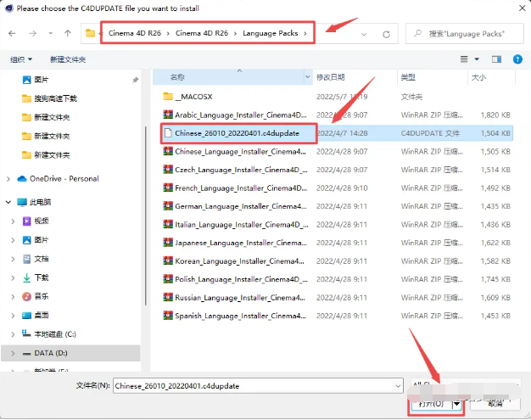Image resolution: width=531 pixels, height=420 pixels.
Task: Select the 本地磁盘 (C:) drive
Action: point(54,333)
